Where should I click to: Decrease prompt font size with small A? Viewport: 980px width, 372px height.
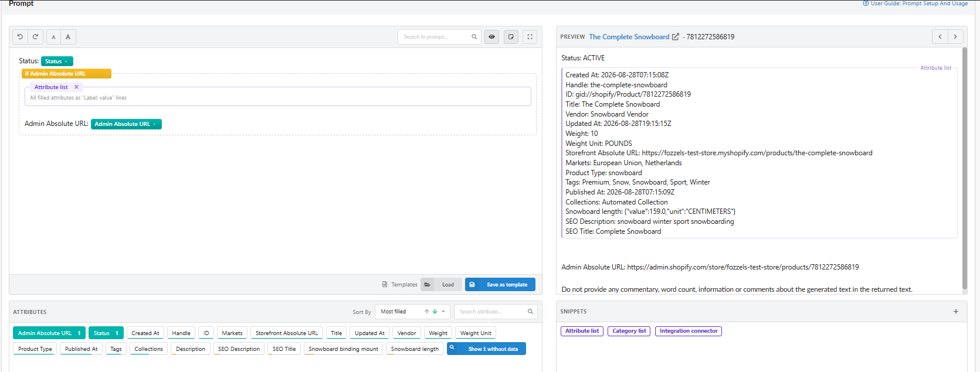[x=53, y=37]
